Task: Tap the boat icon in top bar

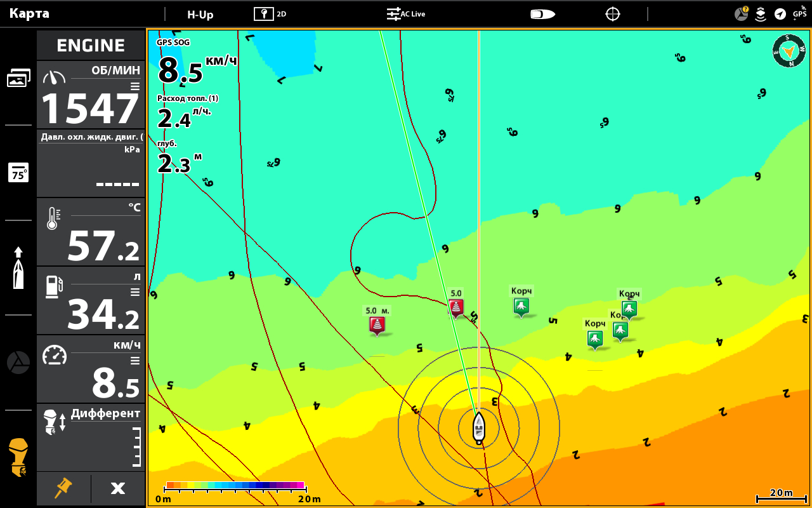Action: click(542, 14)
